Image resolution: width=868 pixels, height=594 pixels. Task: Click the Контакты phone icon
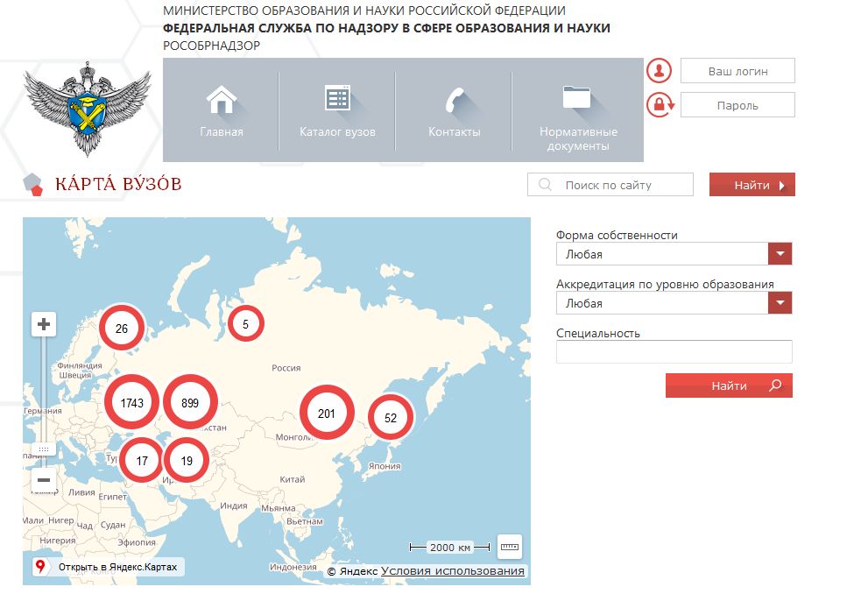click(x=455, y=100)
